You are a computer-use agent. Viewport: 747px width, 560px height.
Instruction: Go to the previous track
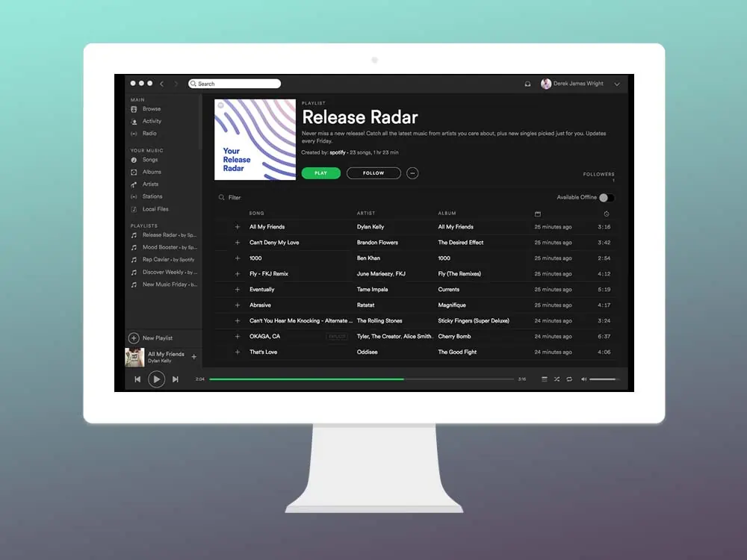pyautogui.click(x=137, y=379)
